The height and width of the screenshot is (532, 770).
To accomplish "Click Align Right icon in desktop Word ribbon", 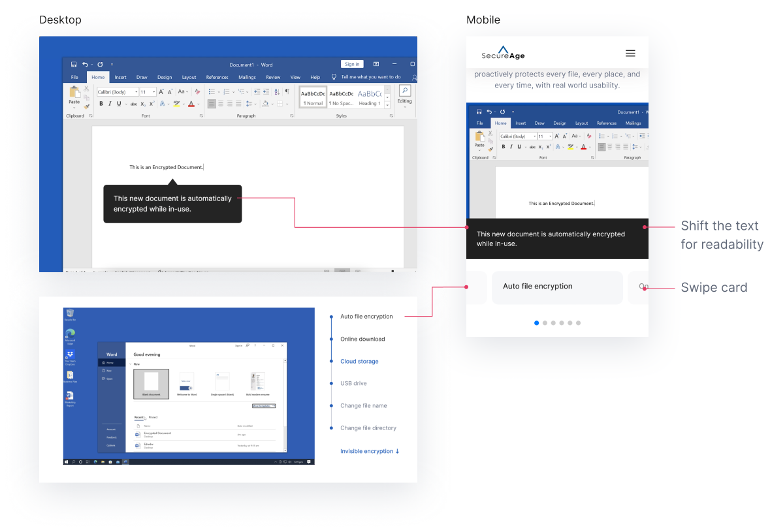I will 230,104.
